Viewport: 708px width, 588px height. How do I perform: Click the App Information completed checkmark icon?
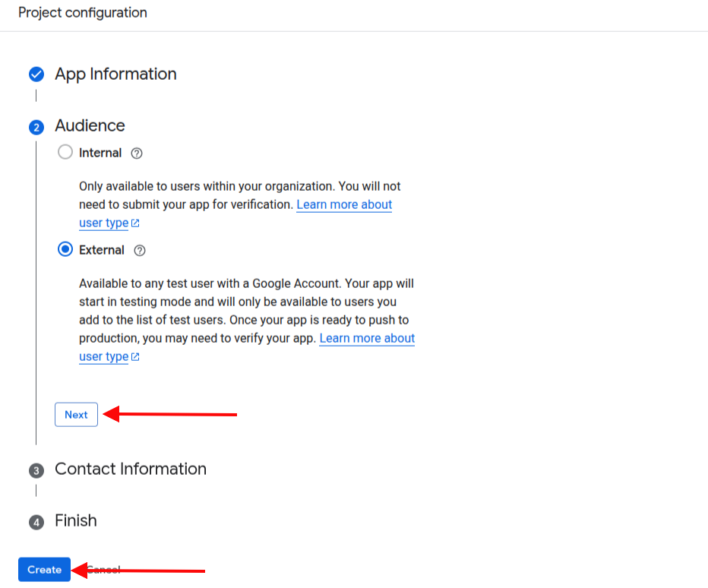pos(36,74)
